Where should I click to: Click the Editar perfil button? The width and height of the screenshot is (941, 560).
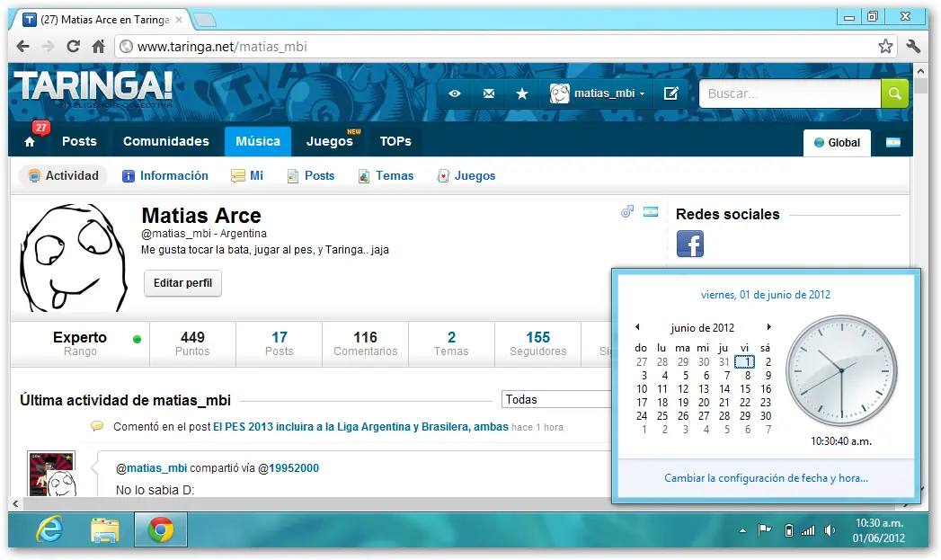pos(182,283)
